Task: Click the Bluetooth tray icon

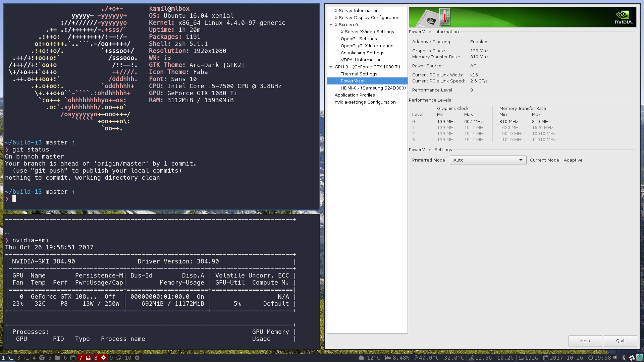Action: pos(624,358)
